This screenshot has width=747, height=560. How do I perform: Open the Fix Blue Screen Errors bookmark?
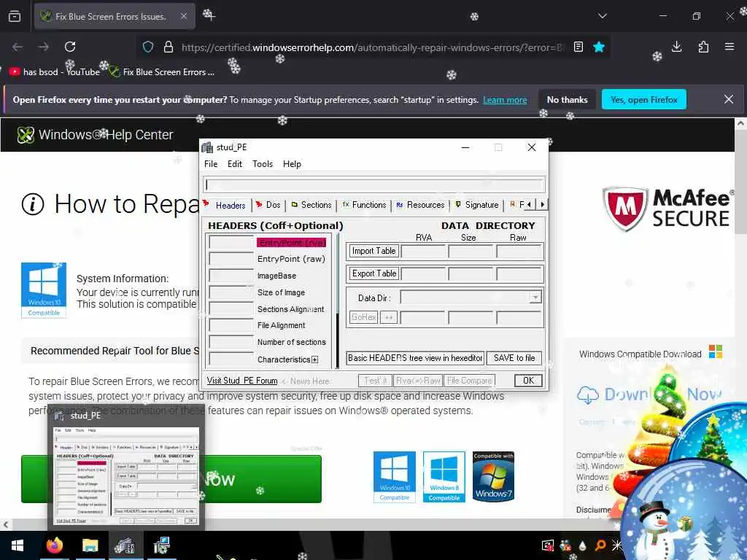pos(161,72)
